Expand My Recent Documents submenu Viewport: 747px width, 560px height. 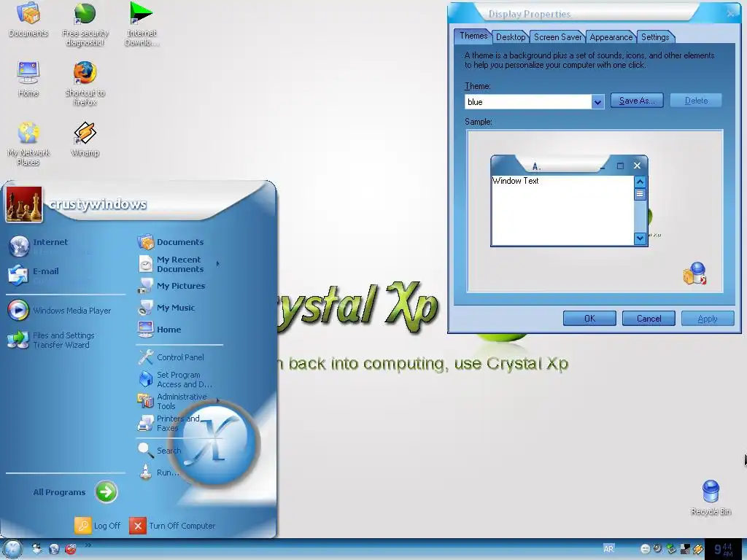pyautogui.click(x=179, y=264)
